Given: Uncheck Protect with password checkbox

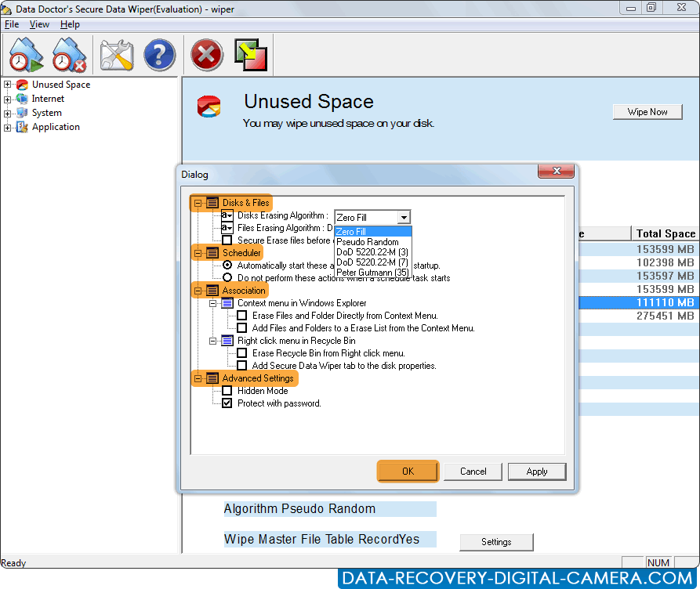Looking at the screenshot, I should coord(227,403).
